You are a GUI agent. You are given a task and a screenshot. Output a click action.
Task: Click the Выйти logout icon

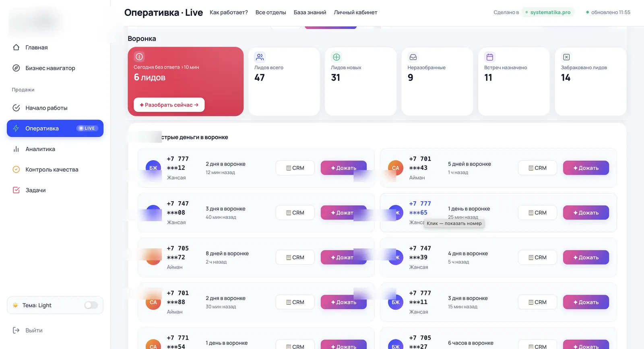pyautogui.click(x=16, y=330)
